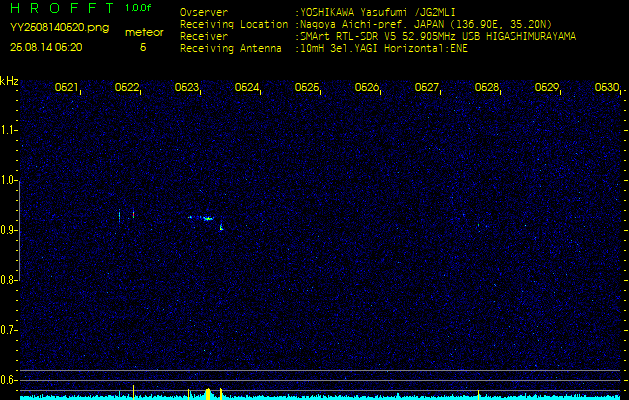Image resolution: width=629 pixels, height=400 pixels.
Task: Click the 'Ovserver' field label
Action: click(204, 12)
